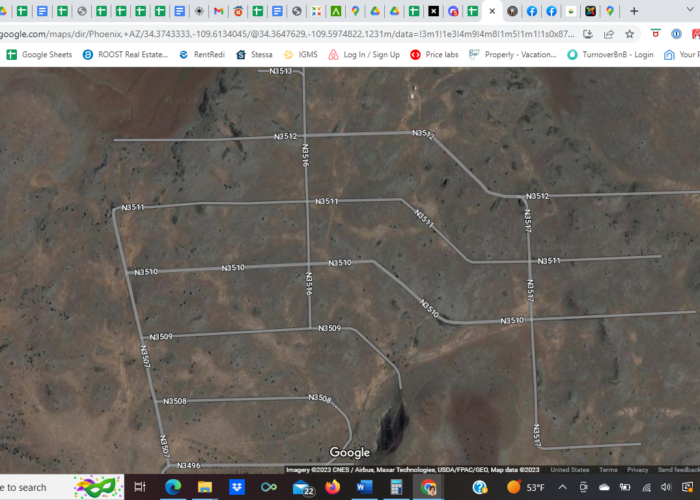Click the bookmark star icon in address bar

(x=629, y=34)
